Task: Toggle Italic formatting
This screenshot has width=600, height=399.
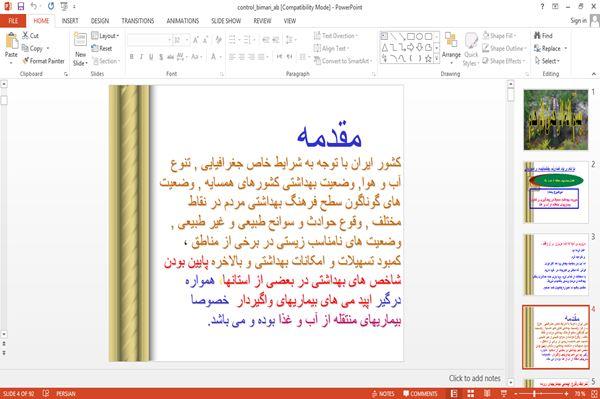Action: [141, 57]
